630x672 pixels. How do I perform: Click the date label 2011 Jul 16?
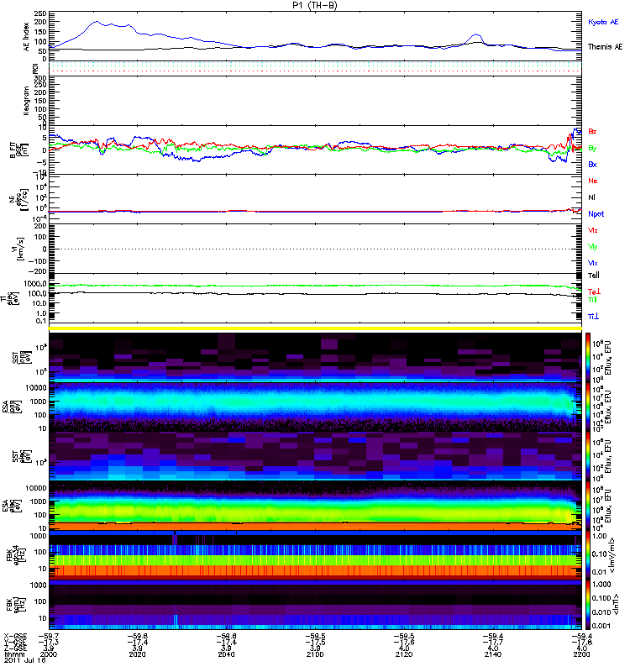[25, 660]
